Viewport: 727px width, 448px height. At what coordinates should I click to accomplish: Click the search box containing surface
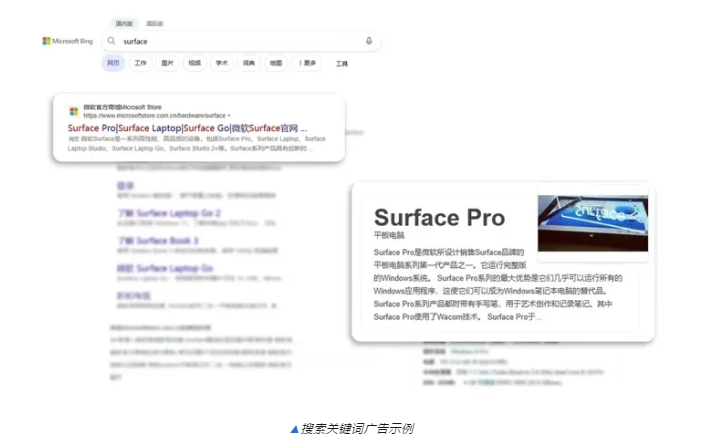coord(241,41)
